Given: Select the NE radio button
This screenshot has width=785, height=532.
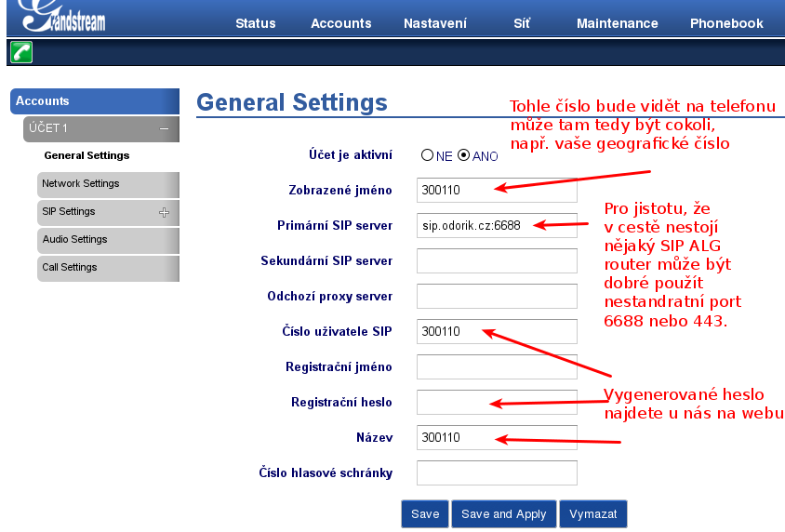Looking at the screenshot, I should tap(428, 156).
